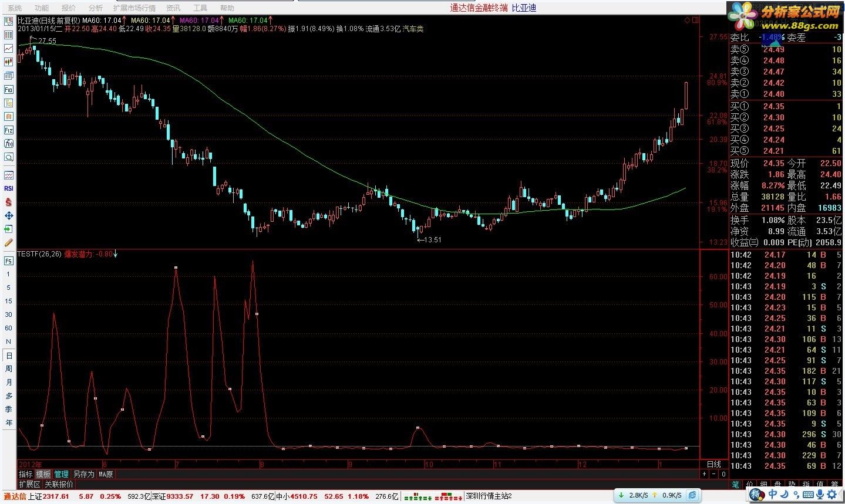This screenshot has width=845, height=504.
Task: Open the 报价 menu
Action: 69,8
